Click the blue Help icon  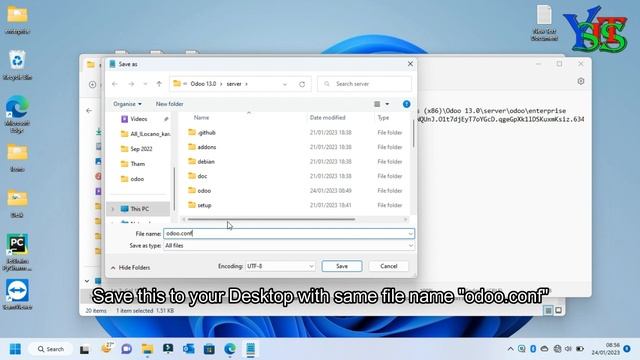[x=407, y=104]
